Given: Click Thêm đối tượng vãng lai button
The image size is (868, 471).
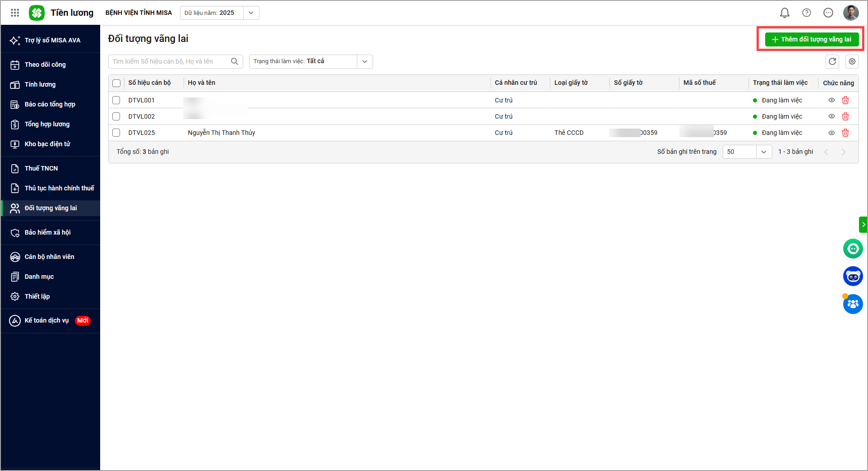Looking at the screenshot, I should click(811, 39).
